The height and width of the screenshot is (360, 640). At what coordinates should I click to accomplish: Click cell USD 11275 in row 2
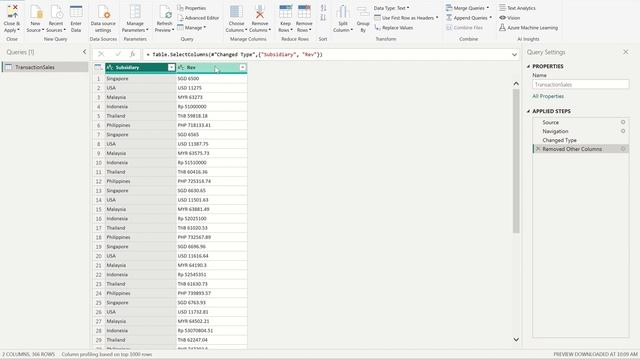(x=211, y=88)
